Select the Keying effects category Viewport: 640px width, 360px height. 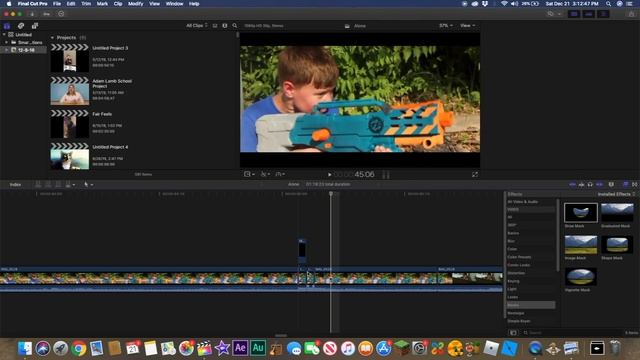point(513,281)
